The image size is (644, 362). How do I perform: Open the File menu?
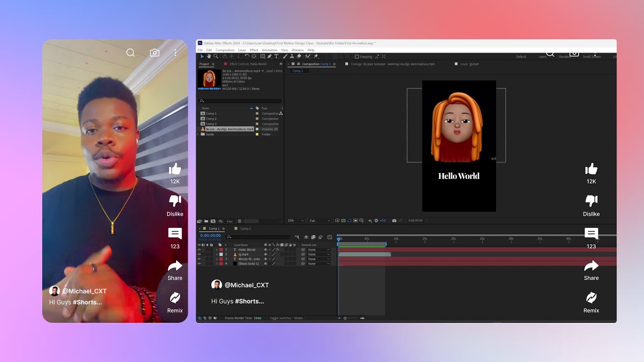point(200,50)
